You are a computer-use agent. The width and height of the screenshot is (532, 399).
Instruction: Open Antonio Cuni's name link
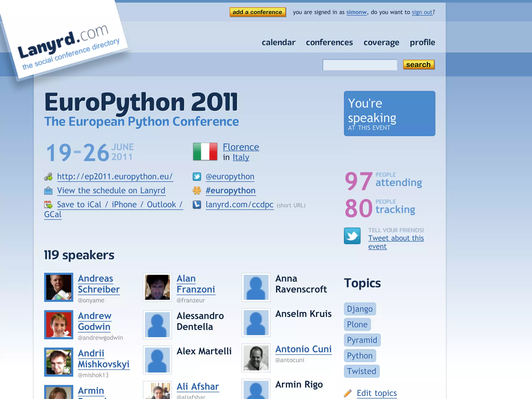tap(304, 349)
